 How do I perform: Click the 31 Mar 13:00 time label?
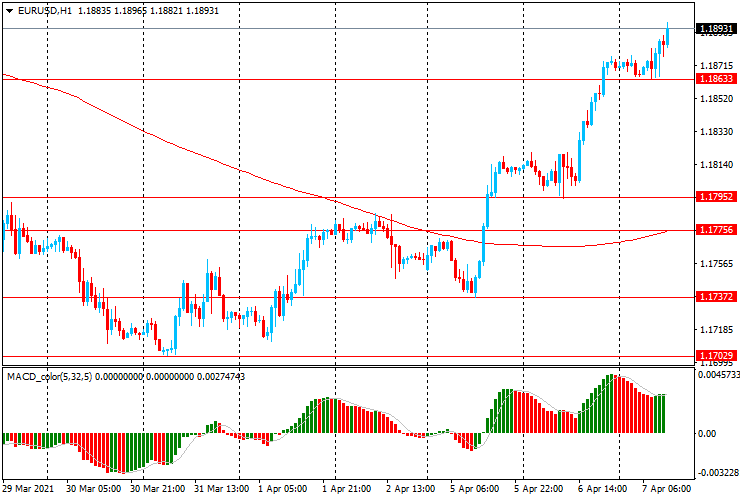(222, 489)
